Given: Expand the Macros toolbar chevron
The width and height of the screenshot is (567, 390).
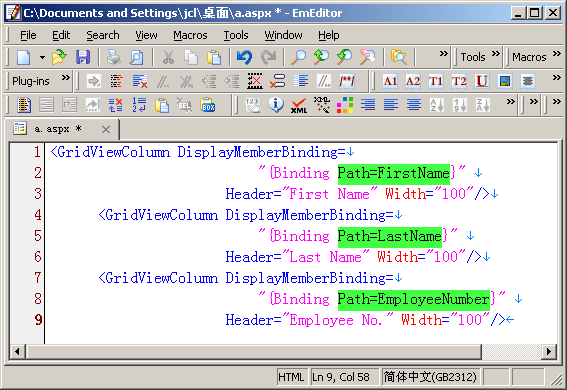Looking at the screenshot, I should point(557,54).
